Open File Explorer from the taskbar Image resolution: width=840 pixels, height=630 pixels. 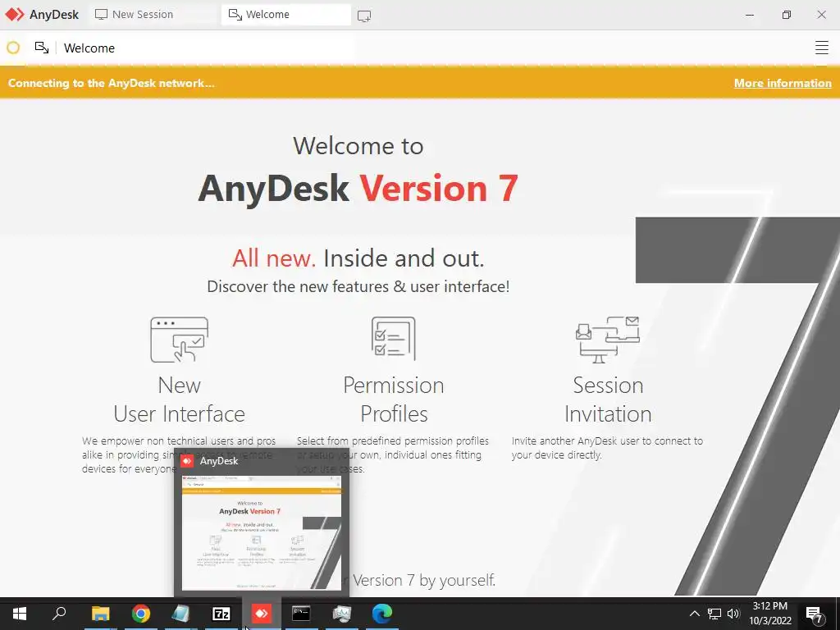(x=100, y=614)
